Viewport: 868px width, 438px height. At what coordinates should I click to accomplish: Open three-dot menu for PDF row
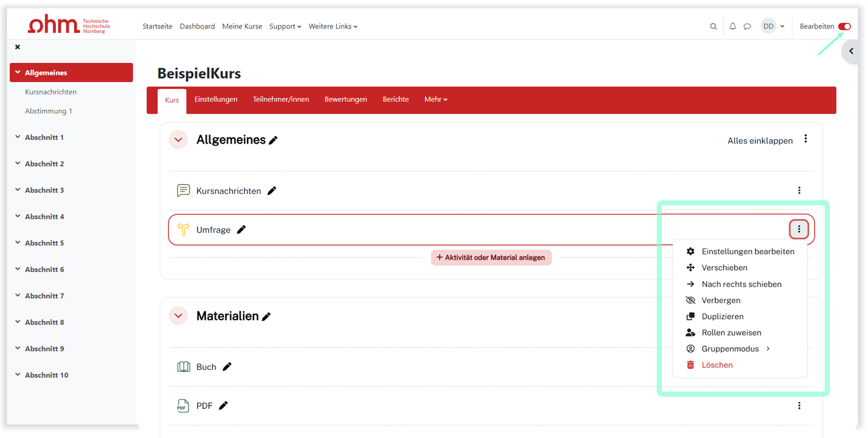click(799, 406)
